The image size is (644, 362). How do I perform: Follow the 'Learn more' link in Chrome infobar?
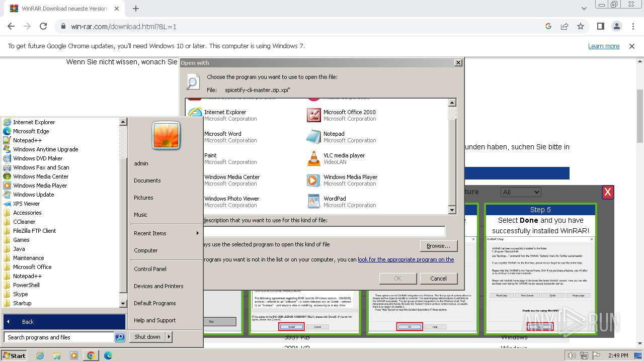(604, 46)
